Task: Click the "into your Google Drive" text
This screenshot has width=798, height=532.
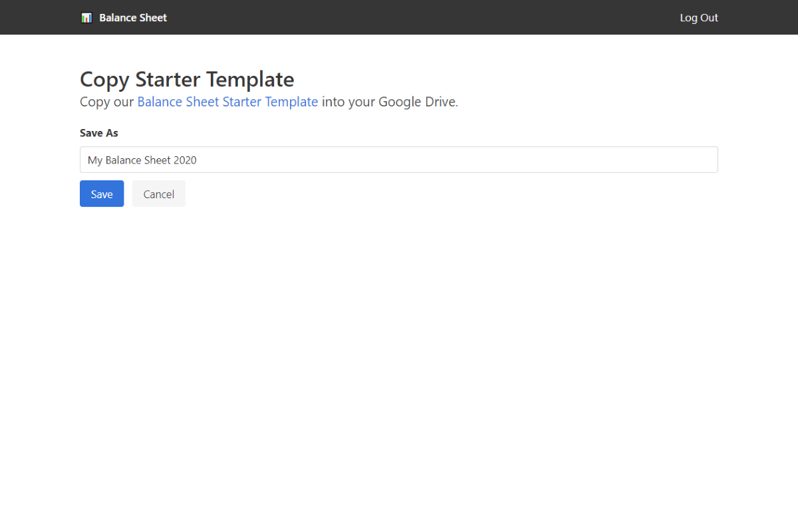Action: (x=390, y=102)
